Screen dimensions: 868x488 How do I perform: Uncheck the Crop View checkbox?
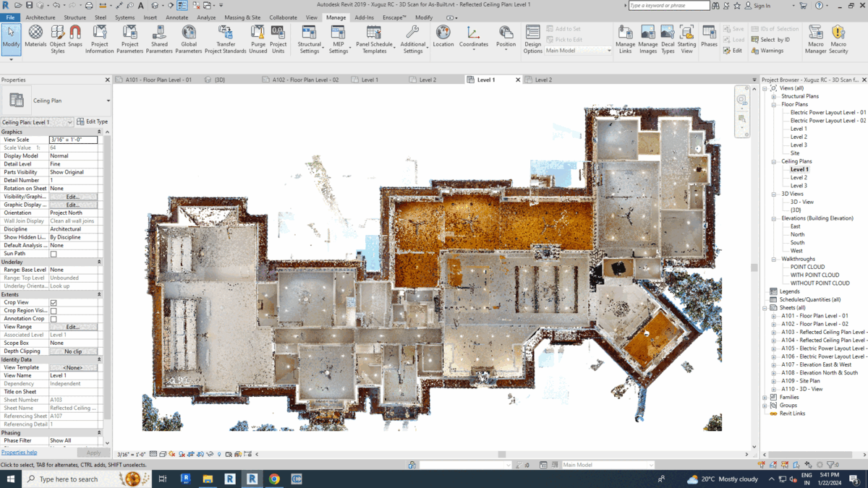[x=54, y=303]
